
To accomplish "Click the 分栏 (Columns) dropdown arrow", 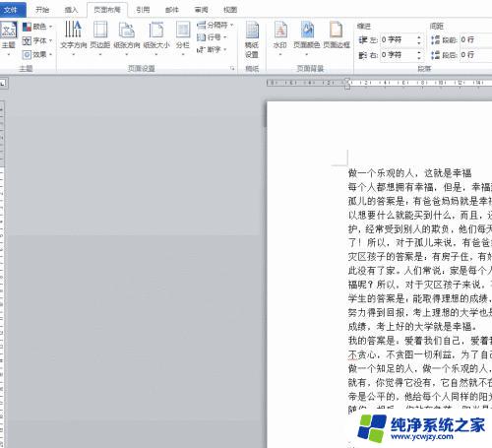I will pyautogui.click(x=183, y=54).
